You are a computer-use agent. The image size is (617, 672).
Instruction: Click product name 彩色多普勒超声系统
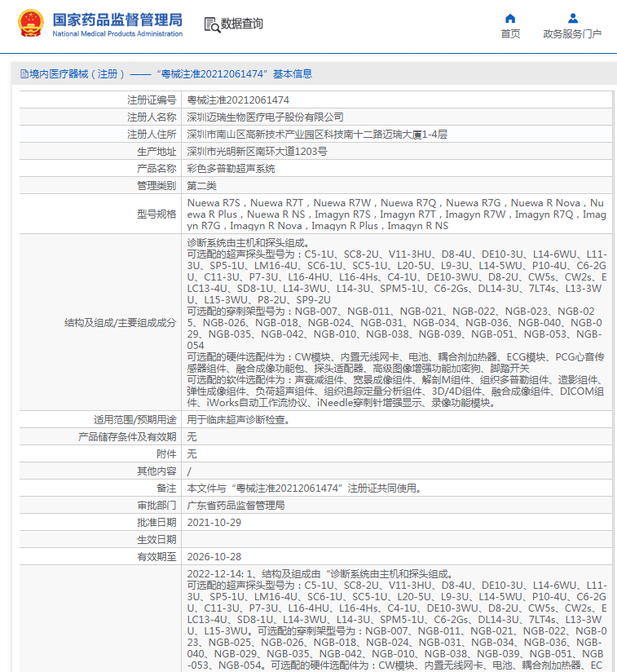tap(231, 168)
